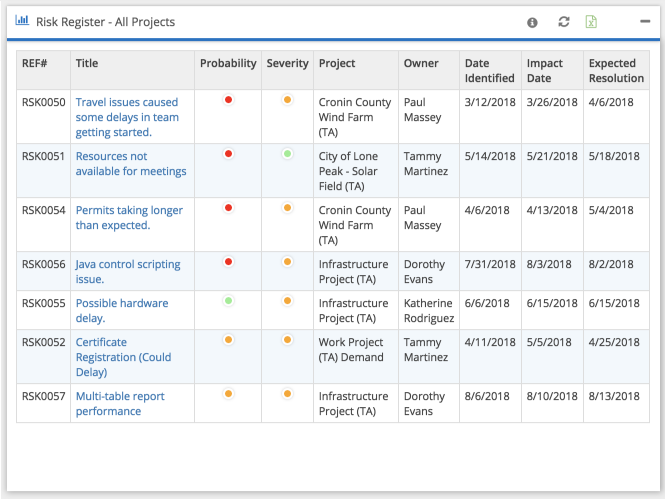Refresh the Risk Register panel
Image resolution: width=665 pixels, height=499 pixels.
click(x=563, y=22)
